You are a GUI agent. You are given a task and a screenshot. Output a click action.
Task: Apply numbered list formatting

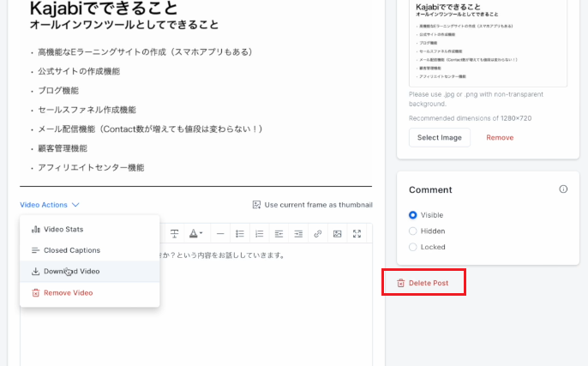coord(260,234)
